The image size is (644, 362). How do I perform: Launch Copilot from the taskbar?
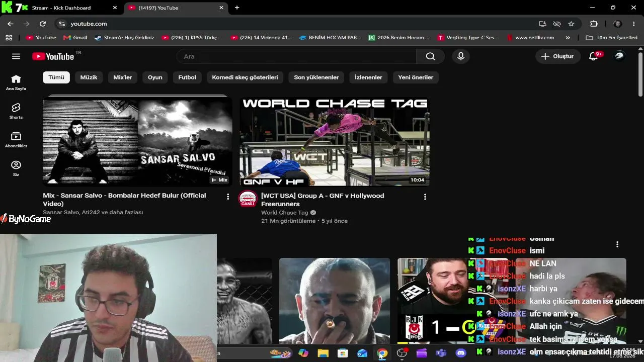tap(303, 353)
